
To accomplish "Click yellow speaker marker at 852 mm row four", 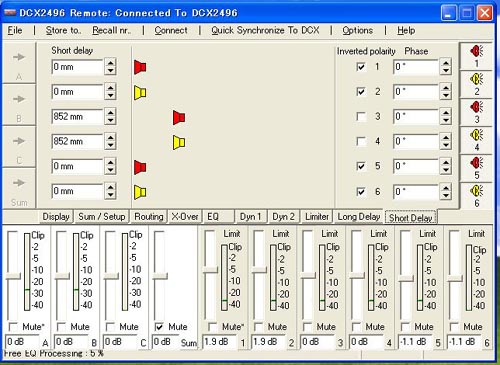I will (x=179, y=142).
